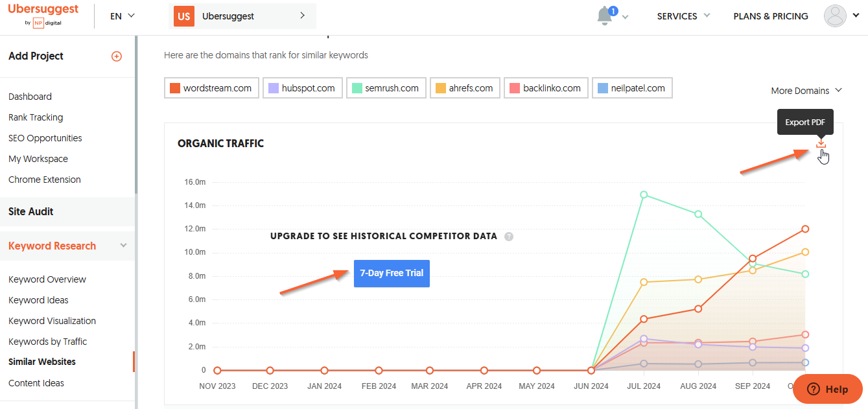The height and width of the screenshot is (409, 868).
Task: Open Keyword Ideas
Action: pyautogui.click(x=38, y=300)
